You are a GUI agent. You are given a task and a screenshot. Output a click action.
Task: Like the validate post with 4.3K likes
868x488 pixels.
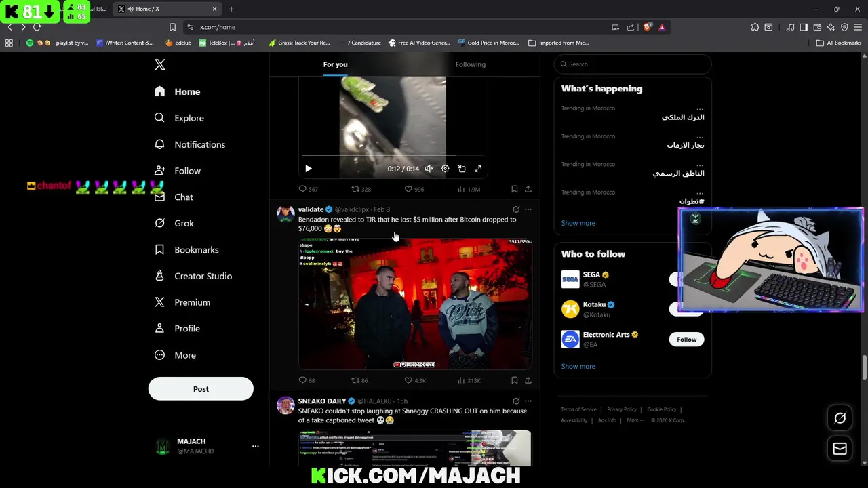[x=415, y=380]
